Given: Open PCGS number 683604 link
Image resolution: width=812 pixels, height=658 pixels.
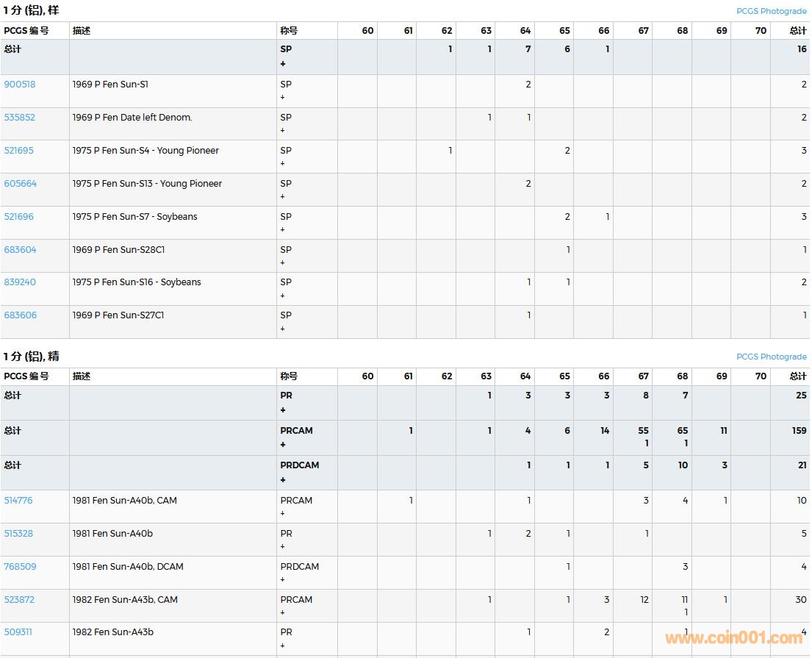Looking at the screenshot, I should [x=21, y=250].
